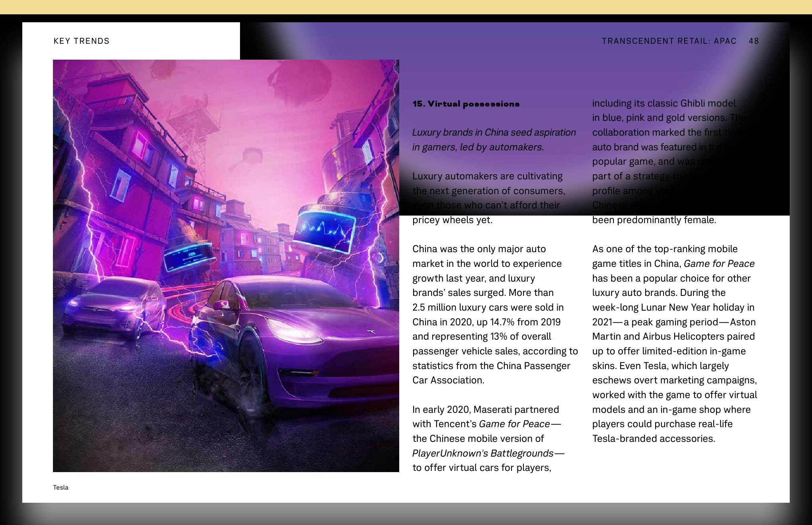Click the KEY TRENDS header label

pyautogui.click(x=81, y=41)
